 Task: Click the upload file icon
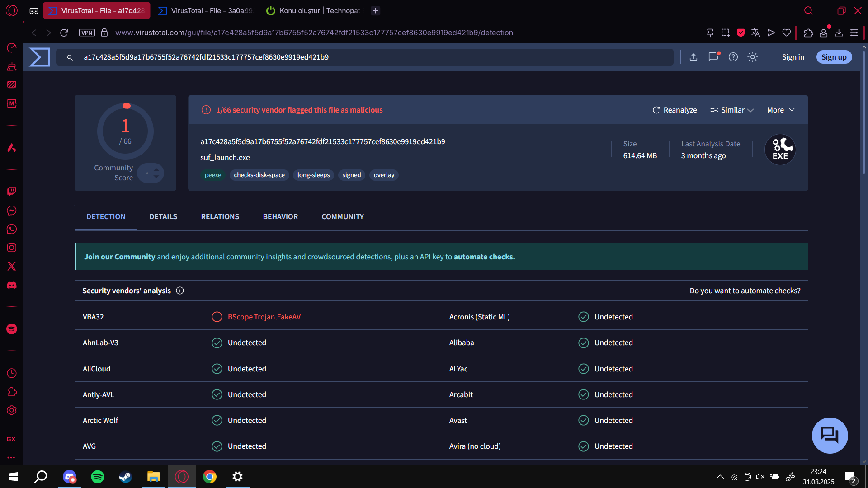coord(693,57)
